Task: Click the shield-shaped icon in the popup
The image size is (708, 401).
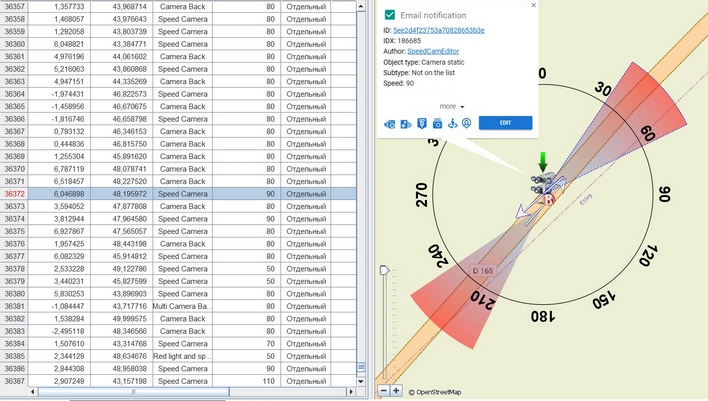Action: (422, 123)
